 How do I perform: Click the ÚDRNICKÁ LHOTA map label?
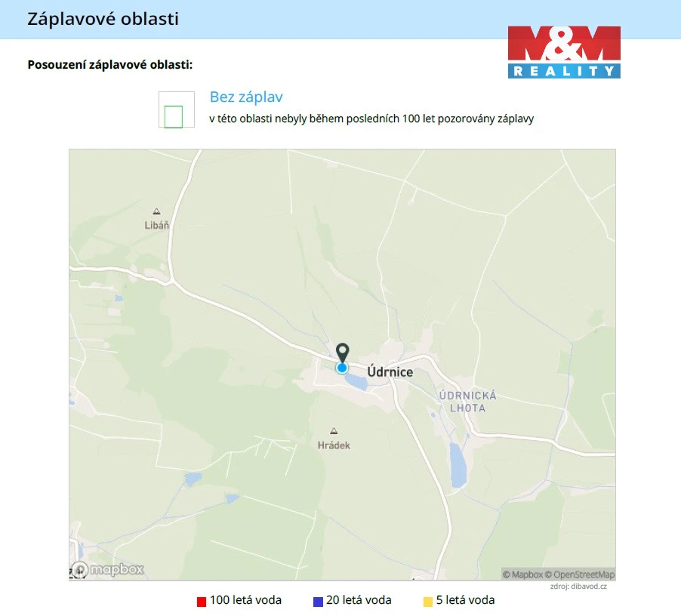coord(468,402)
